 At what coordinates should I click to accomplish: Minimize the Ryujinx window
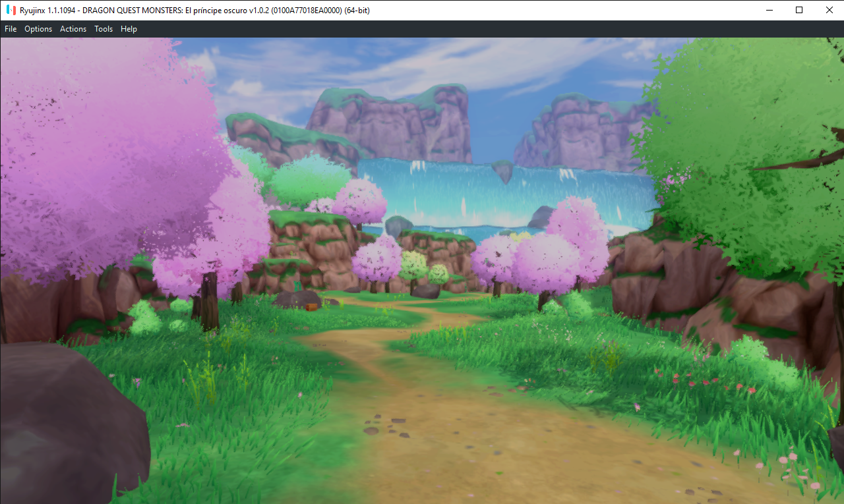tap(769, 10)
